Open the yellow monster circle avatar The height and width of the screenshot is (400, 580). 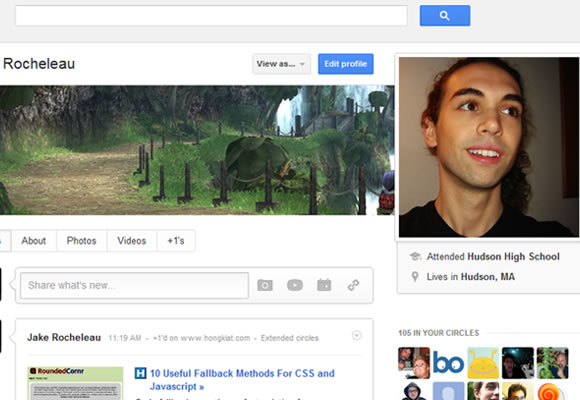[x=483, y=363]
